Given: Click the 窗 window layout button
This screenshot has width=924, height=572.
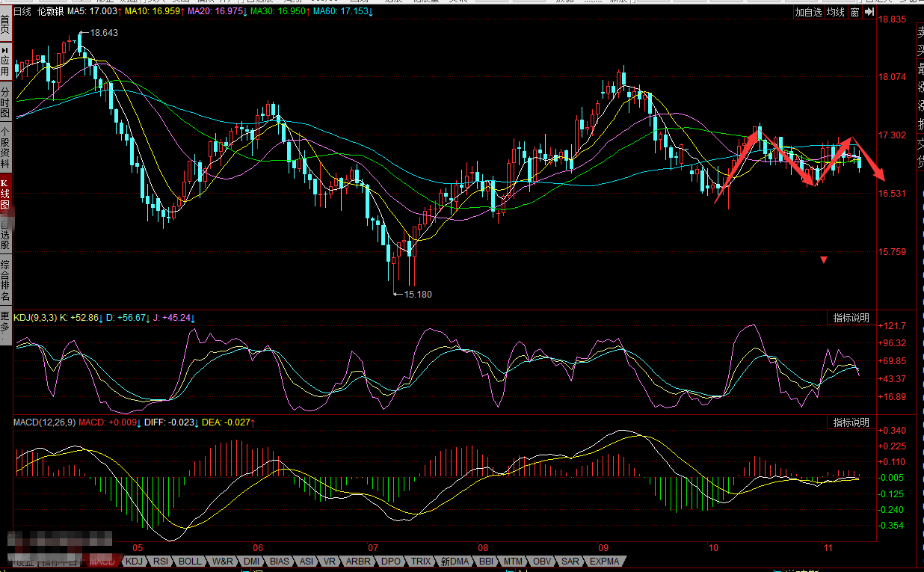Looking at the screenshot, I should [x=854, y=12].
